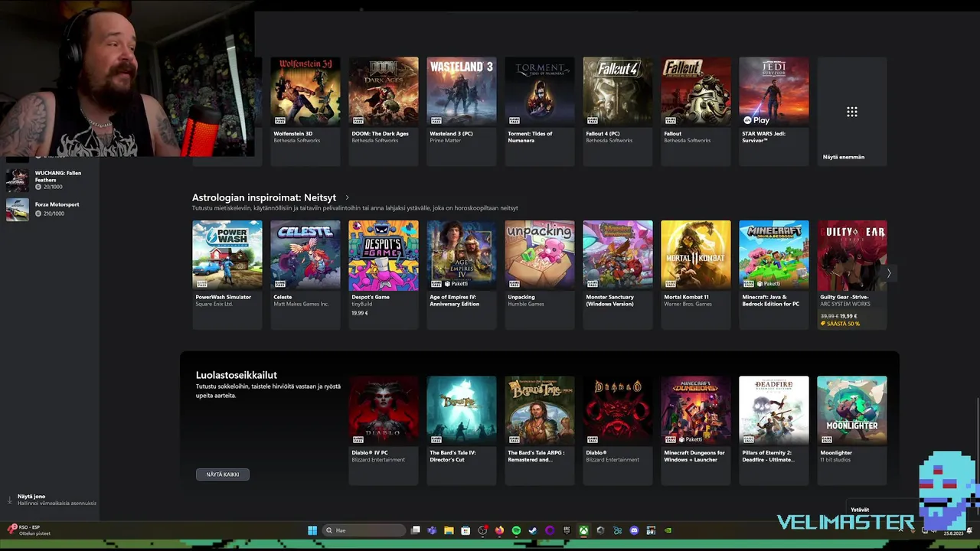This screenshot has height=551, width=980.
Task: Open Torment: Tides of Numenera tile
Action: 539,112
